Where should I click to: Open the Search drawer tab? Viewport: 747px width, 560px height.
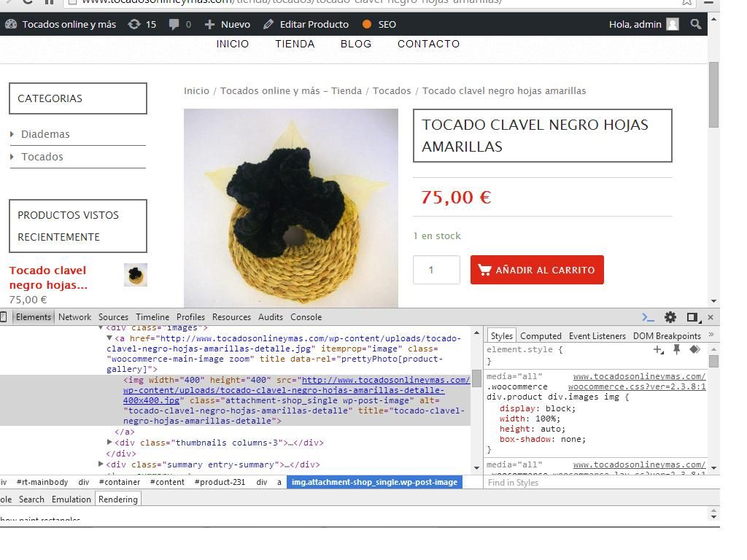click(x=31, y=499)
